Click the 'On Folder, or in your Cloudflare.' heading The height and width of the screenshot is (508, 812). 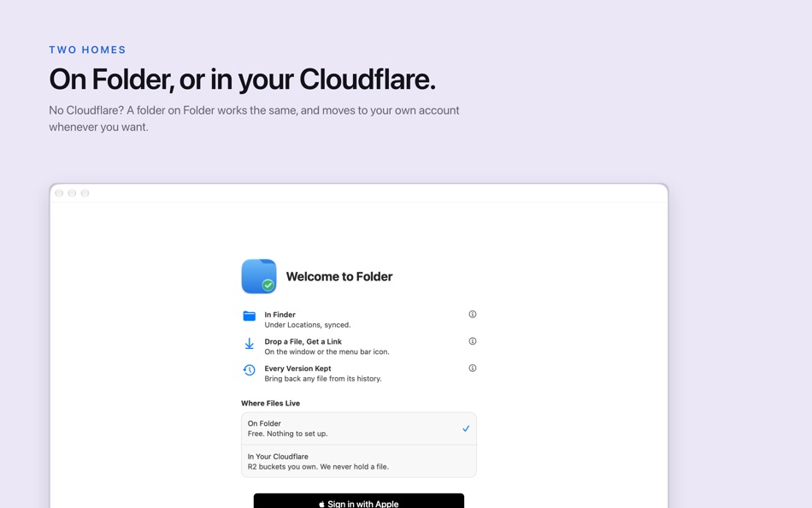click(x=243, y=80)
